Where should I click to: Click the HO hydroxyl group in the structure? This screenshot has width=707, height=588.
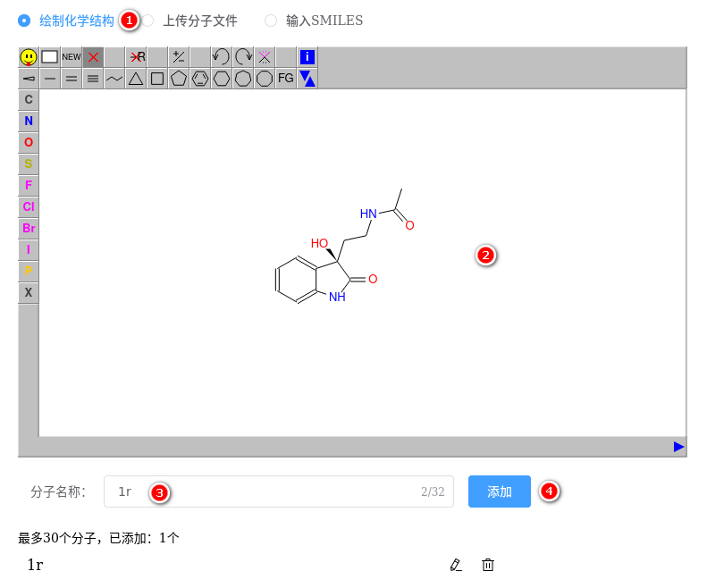[319, 243]
